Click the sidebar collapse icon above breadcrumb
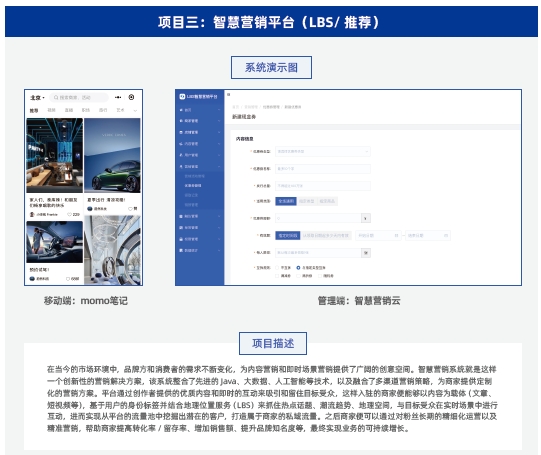The height and width of the screenshot is (455, 541). pos(228,94)
